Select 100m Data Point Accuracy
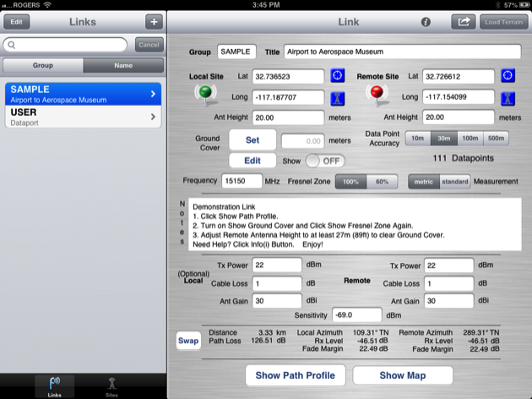 [470, 139]
